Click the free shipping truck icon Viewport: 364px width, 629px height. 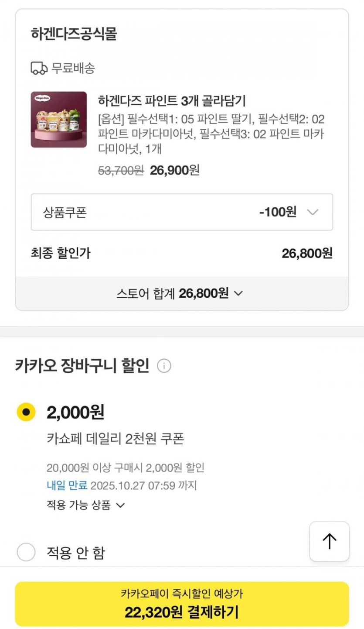coord(39,68)
